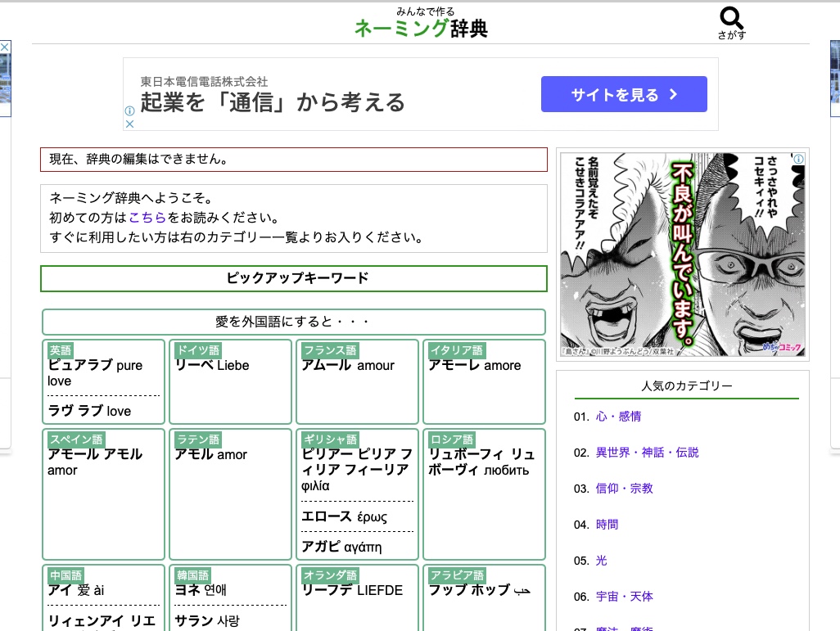Open the 心・感情 category
Screen dimensions: 840x631
[620, 417]
